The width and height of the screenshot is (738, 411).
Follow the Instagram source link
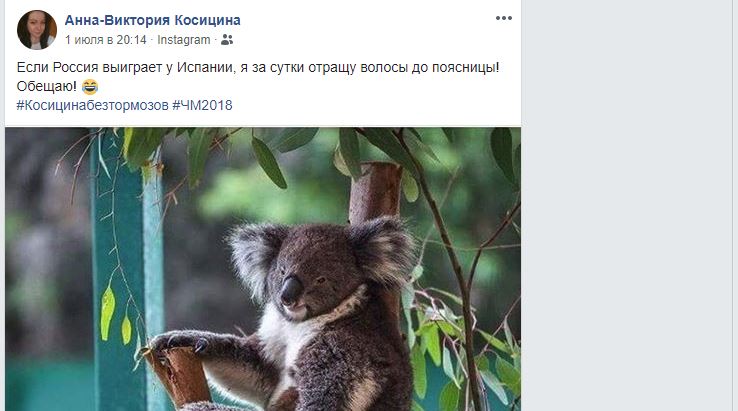pos(184,40)
